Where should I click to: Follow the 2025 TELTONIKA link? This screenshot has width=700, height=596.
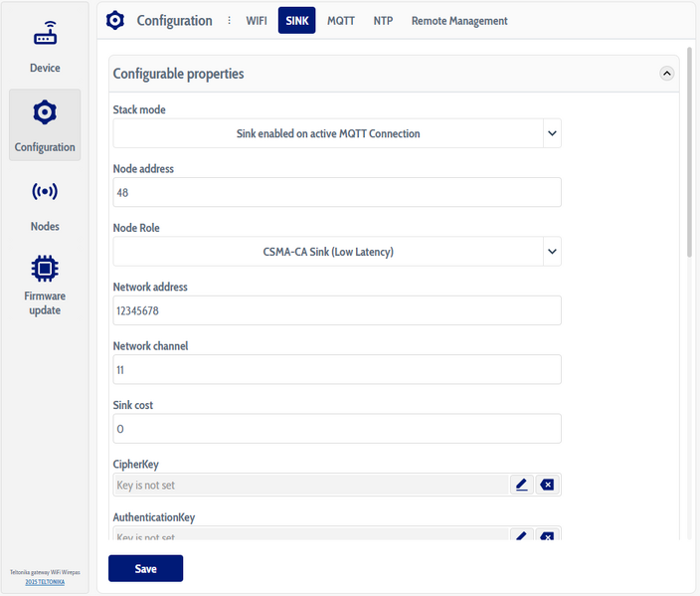45,582
